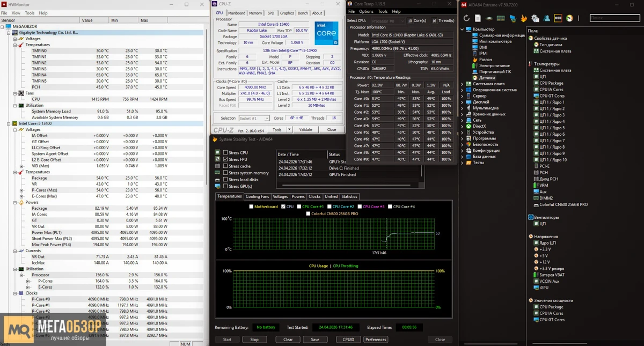Open the Statistics tab in stability test
The image size is (644, 346).
click(349, 197)
